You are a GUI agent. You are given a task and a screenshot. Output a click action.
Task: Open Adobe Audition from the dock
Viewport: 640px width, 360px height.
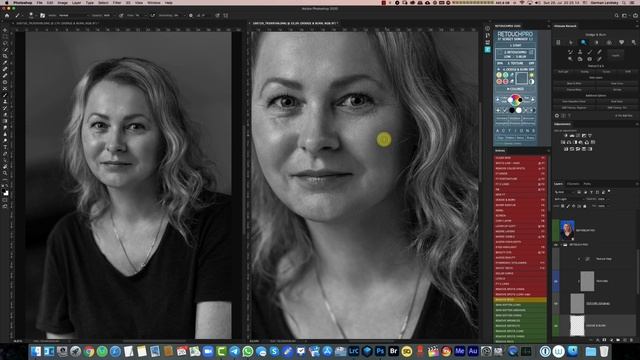click(x=473, y=351)
